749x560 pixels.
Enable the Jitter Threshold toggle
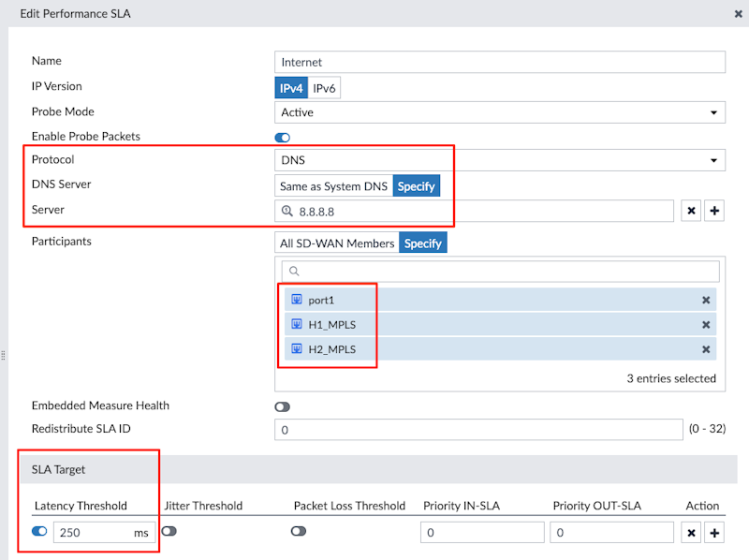point(169,530)
